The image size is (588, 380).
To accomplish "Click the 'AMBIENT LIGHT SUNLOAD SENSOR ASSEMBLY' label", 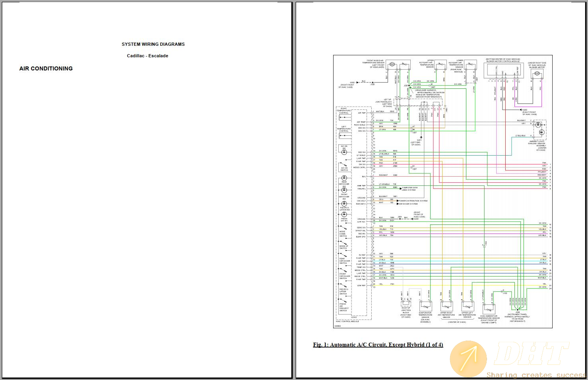I will click(537, 144).
